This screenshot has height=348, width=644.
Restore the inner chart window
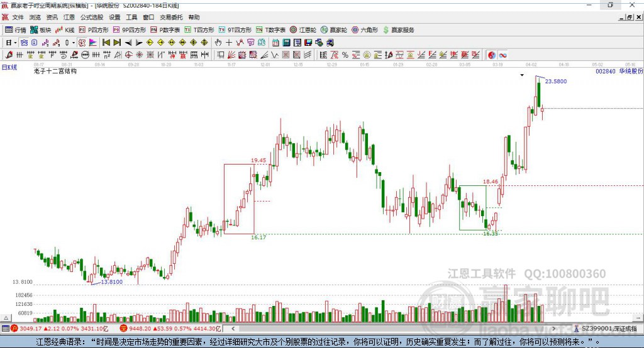(x=630, y=17)
